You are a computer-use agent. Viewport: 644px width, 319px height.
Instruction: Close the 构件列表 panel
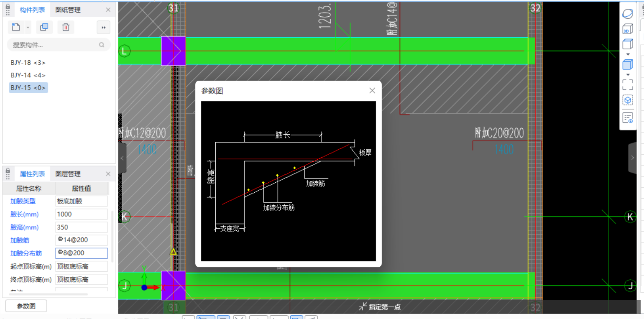point(108,10)
